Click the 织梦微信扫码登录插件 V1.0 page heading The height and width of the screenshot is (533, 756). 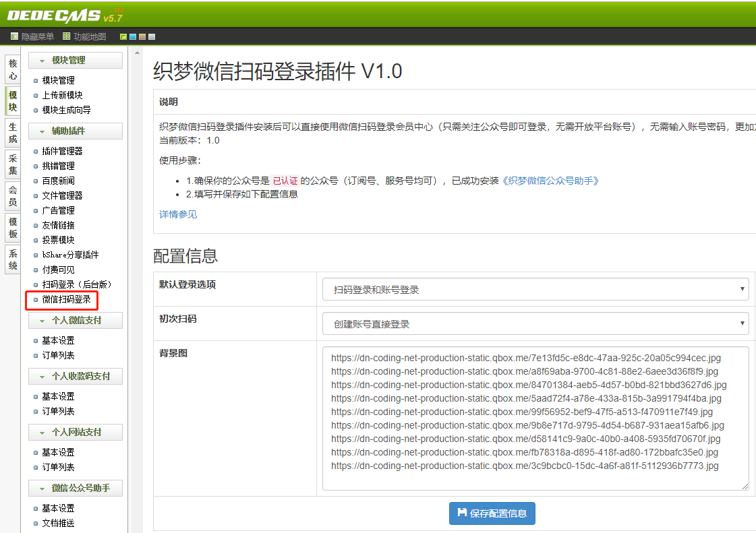coord(277,71)
